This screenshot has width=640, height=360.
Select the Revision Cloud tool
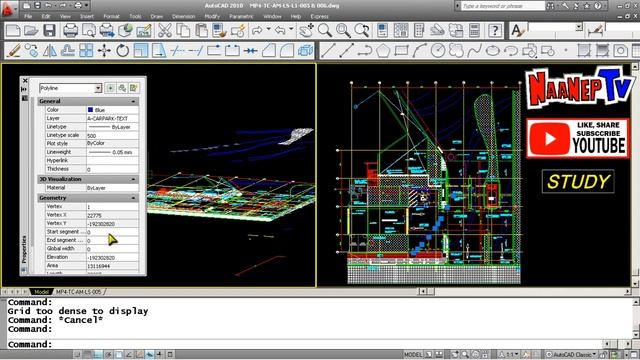click(456, 51)
